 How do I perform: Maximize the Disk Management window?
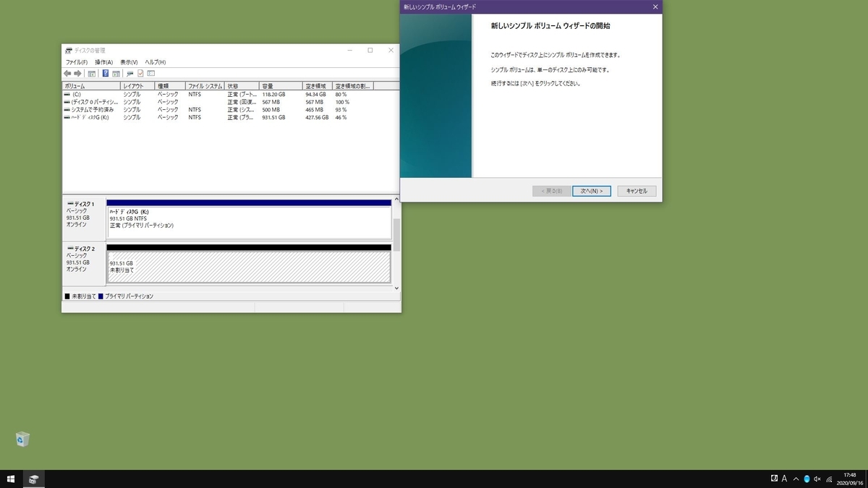coord(370,51)
